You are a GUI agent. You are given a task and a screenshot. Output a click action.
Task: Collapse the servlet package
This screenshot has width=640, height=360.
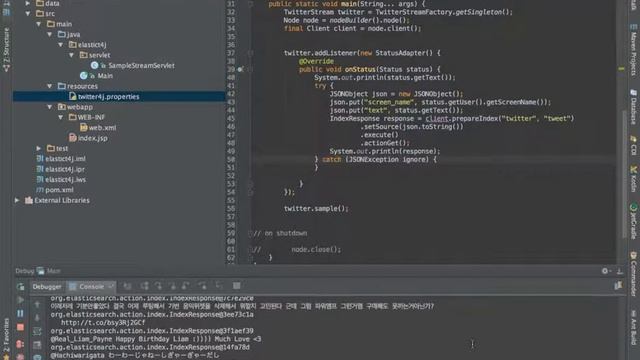72,55
